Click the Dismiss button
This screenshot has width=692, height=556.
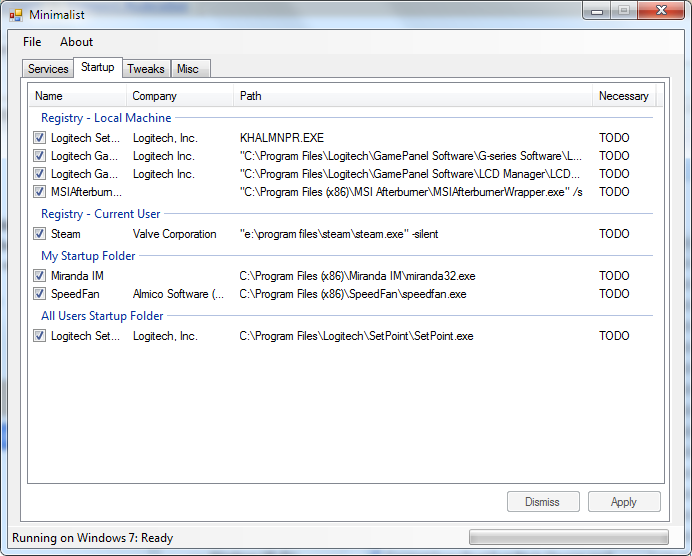[543, 502]
